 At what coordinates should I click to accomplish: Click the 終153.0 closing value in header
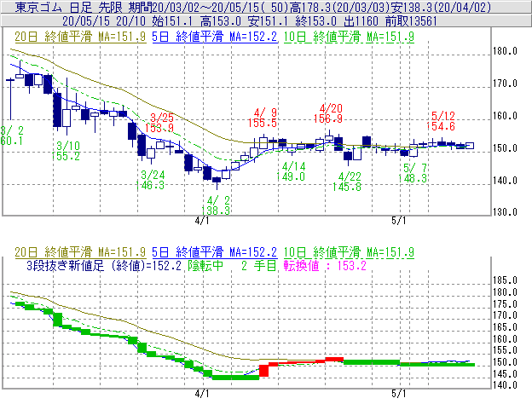pyautogui.click(x=315, y=21)
